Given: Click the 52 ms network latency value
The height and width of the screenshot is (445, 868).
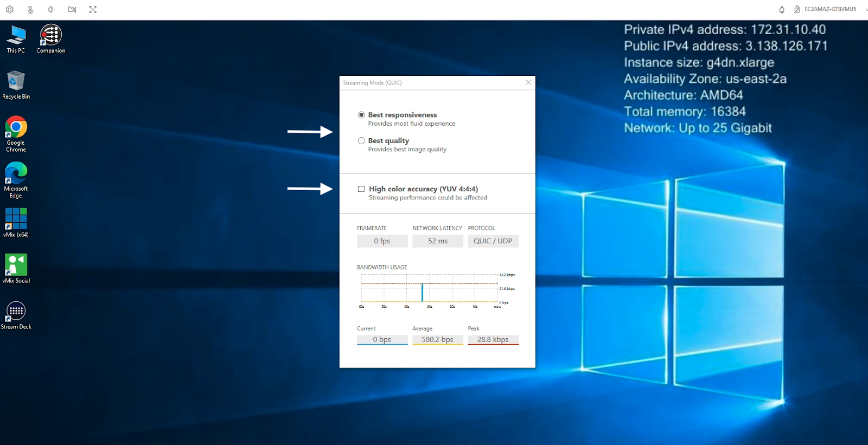Looking at the screenshot, I should pyautogui.click(x=438, y=241).
